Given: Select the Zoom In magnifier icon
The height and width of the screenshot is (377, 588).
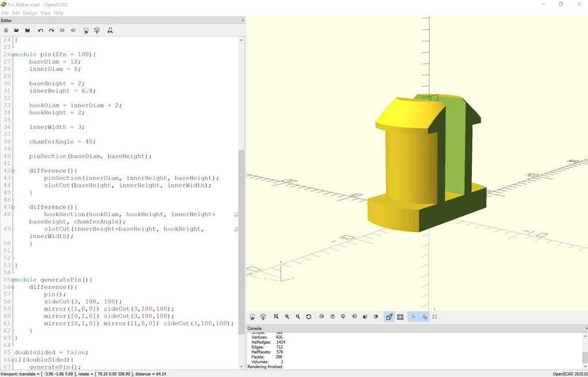Looking at the screenshot, I should pos(287,316).
